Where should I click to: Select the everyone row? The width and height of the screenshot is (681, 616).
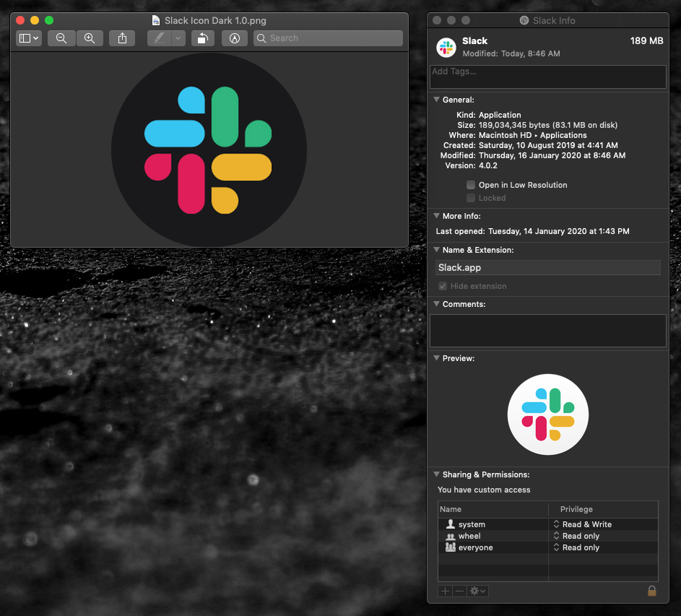547,547
